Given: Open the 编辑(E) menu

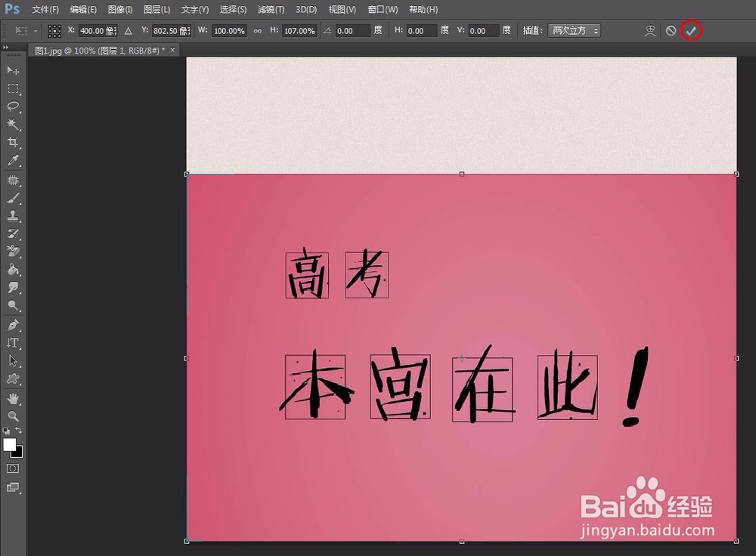Looking at the screenshot, I should [83, 10].
